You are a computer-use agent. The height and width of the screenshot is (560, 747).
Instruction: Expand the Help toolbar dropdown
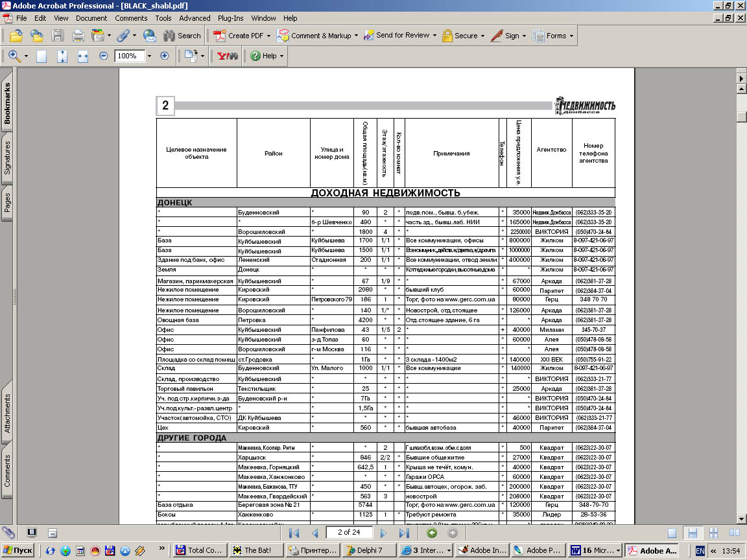click(x=281, y=56)
